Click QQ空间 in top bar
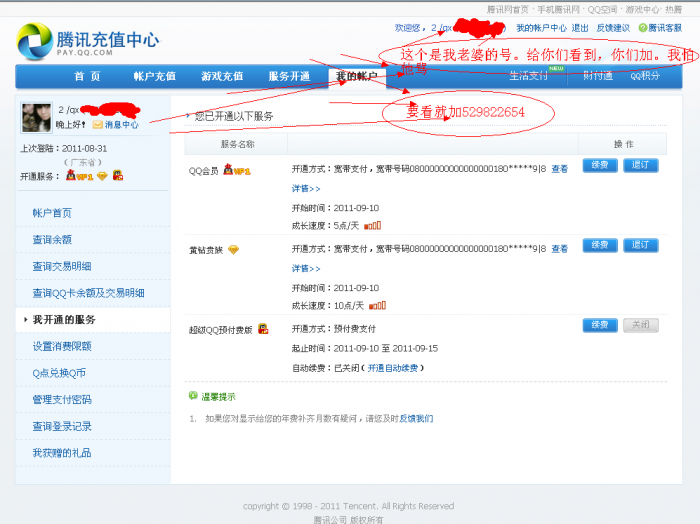 pos(602,9)
